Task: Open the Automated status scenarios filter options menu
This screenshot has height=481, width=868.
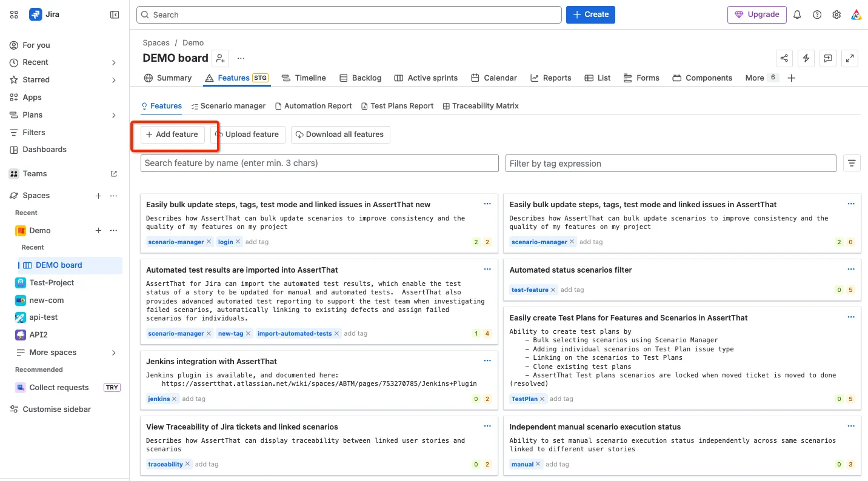Action: (851, 270)
